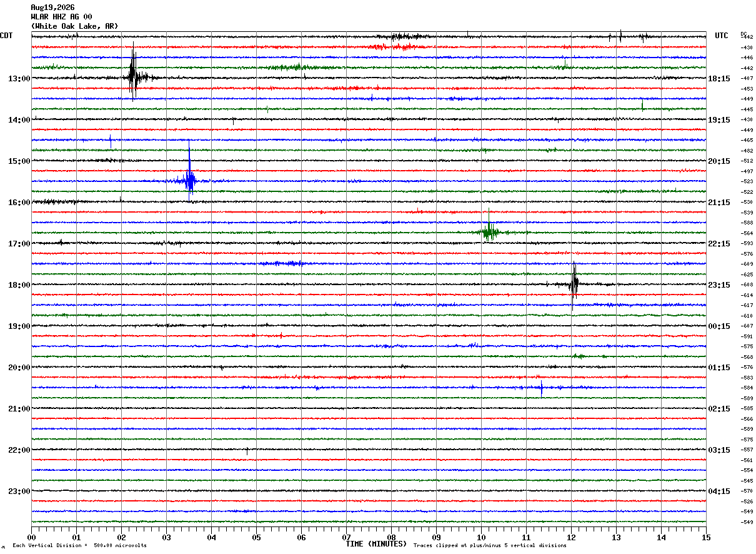
Task: Select the 23:00 CDT time label
Action: pos(19,491)
